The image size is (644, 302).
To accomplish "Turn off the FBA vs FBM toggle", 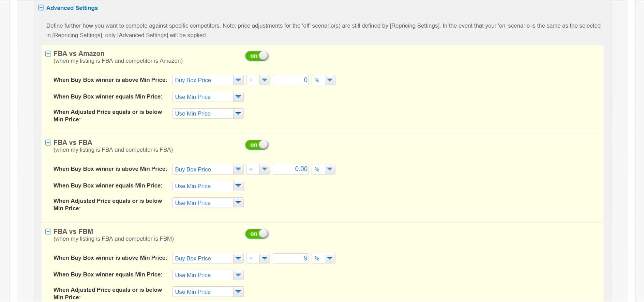I will [x=257, y=234].
